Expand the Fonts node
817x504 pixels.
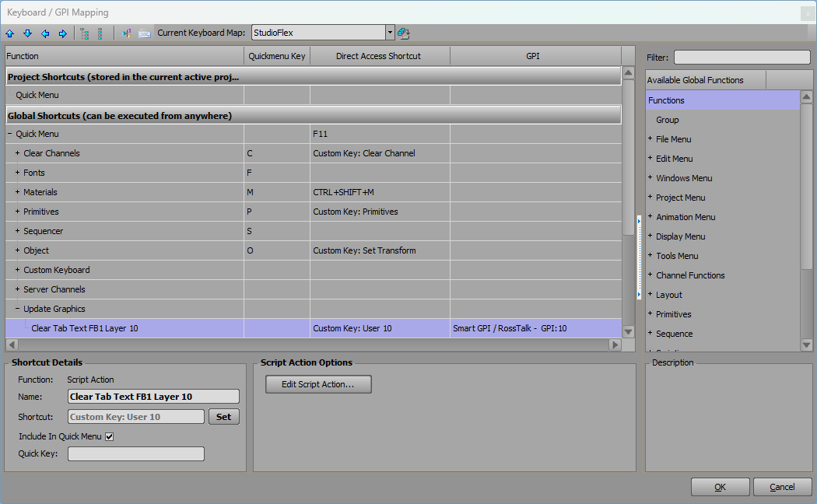[17, 173]
